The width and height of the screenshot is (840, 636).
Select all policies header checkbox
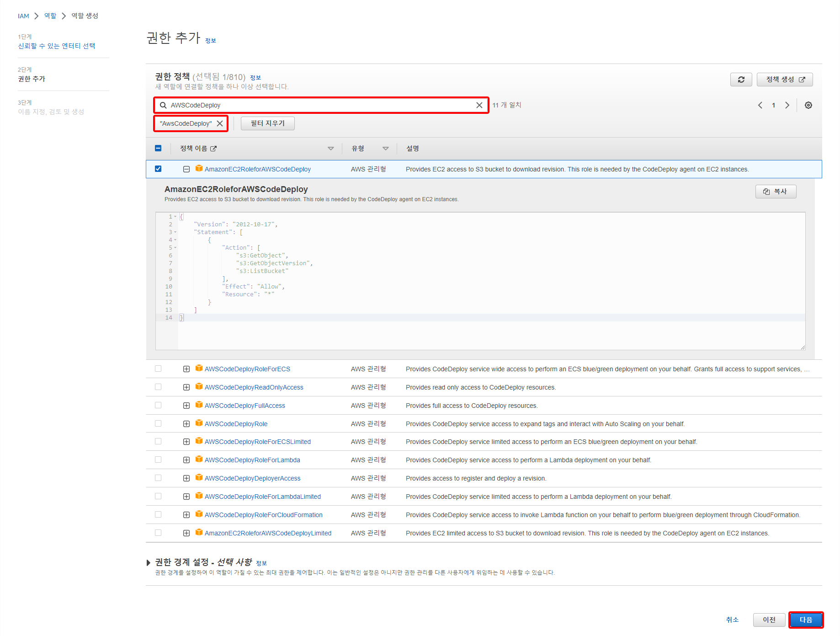pyautogui.click(x=158, y=148)
